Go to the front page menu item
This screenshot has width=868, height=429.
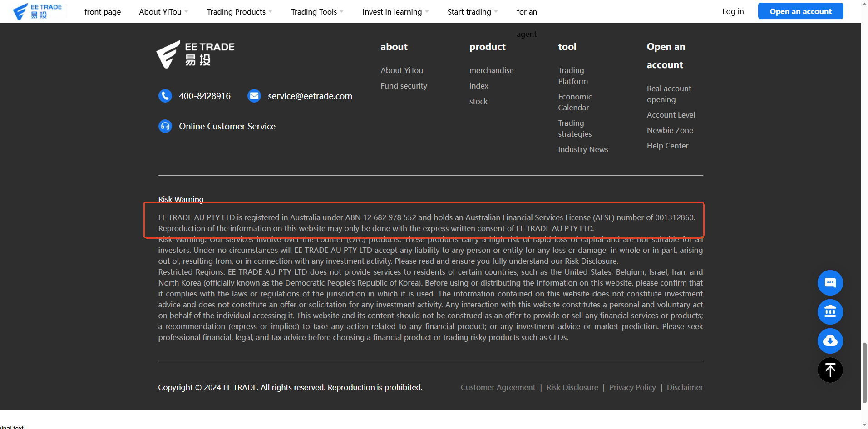point(103,12)
